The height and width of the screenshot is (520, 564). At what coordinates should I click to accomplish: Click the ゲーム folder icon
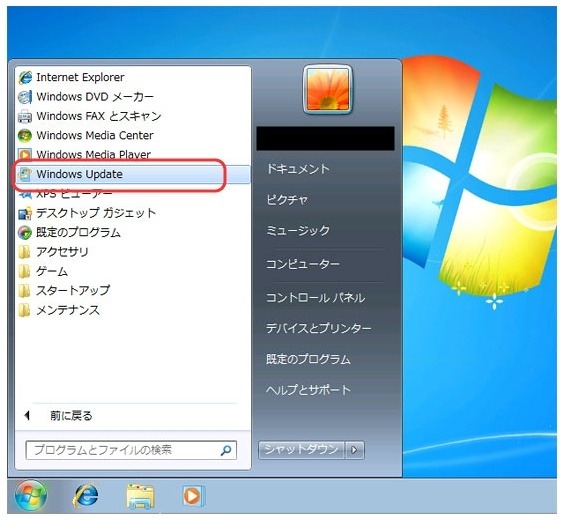(x=24, y=272)
